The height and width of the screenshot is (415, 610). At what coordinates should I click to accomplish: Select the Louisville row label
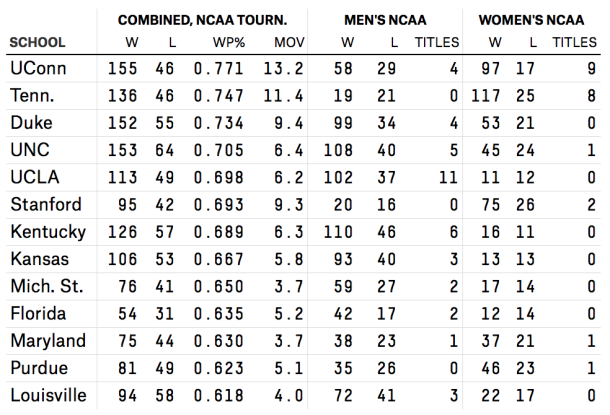46,395
